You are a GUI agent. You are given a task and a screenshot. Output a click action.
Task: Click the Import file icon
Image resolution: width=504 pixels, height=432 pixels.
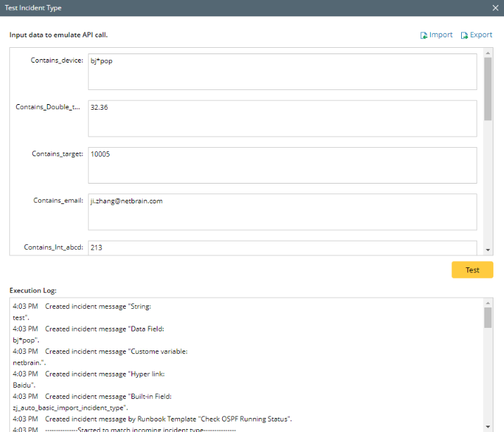click(x=424, y=35)
